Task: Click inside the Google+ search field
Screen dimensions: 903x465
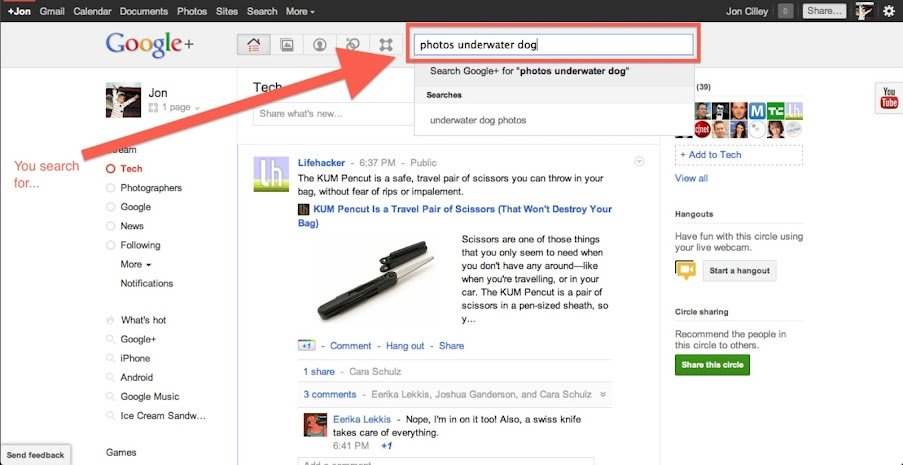Action: click(x=553, y=45)
